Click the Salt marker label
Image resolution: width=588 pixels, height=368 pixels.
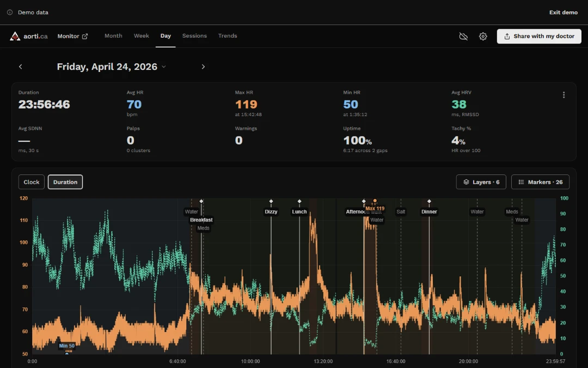(x=401, y=212)
